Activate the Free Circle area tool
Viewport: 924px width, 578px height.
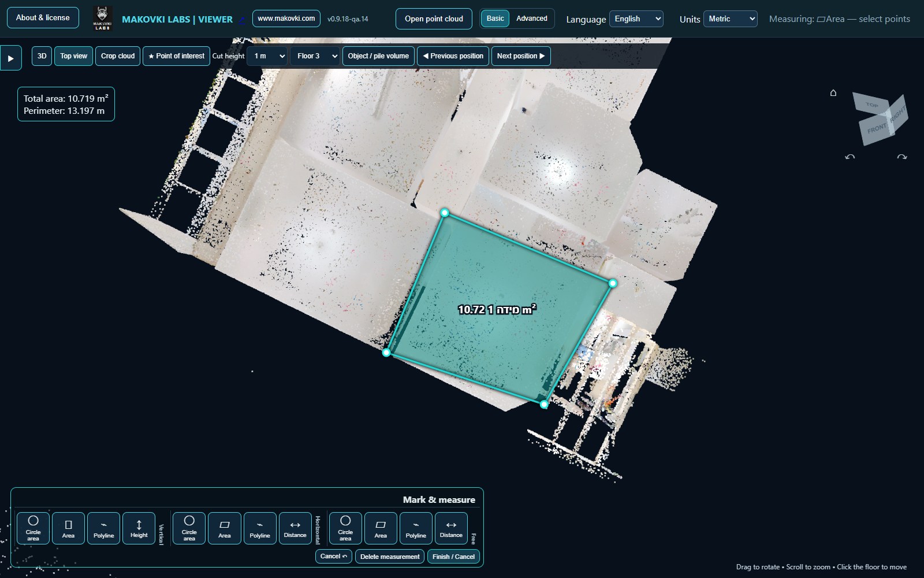[x=345, y=528]
